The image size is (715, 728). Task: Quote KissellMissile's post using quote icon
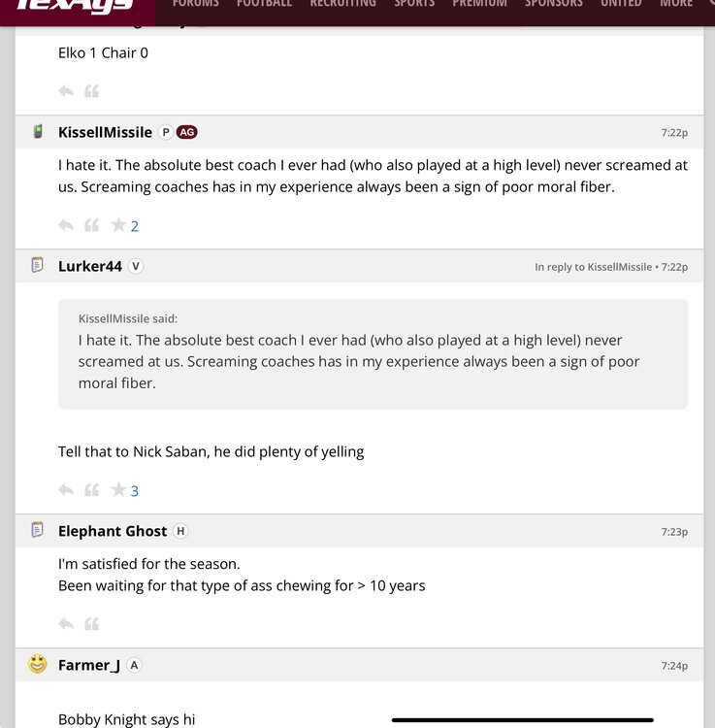click(x=91, y=225)
